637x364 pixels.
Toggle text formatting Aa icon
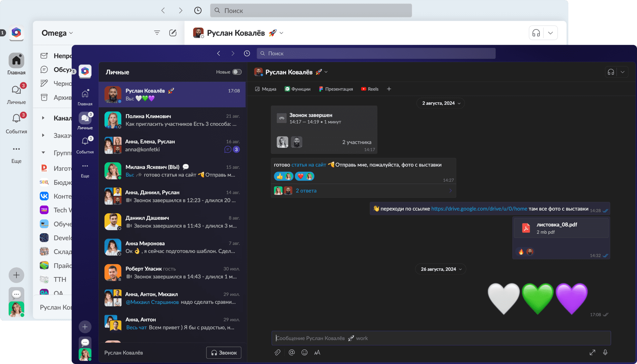pyautogui.click(x=317, y=353)
